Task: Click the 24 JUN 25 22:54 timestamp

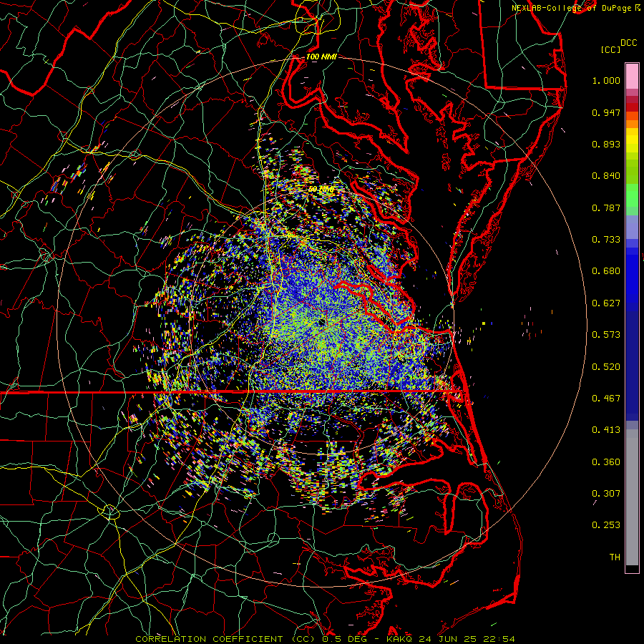Action: [x=467, y=639]
